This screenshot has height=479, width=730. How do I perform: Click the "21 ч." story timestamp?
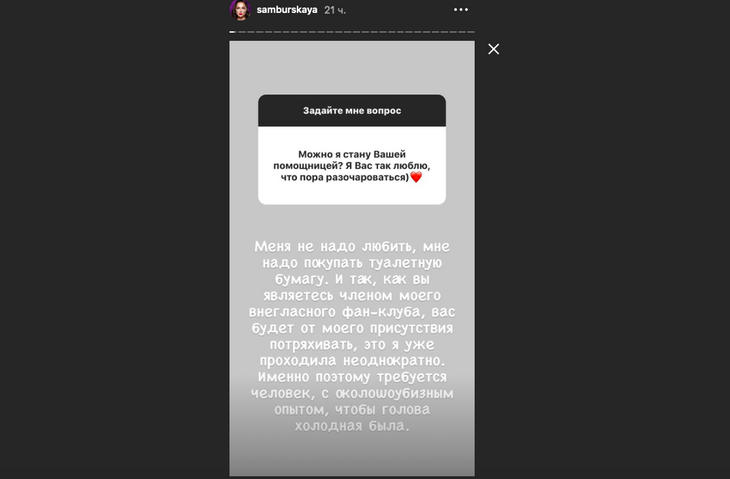coord(335,10)
